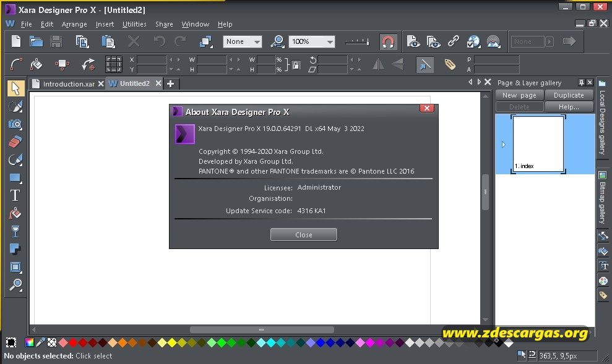Open the Share menu
This screenshot has height=364, width=612.
164,24
